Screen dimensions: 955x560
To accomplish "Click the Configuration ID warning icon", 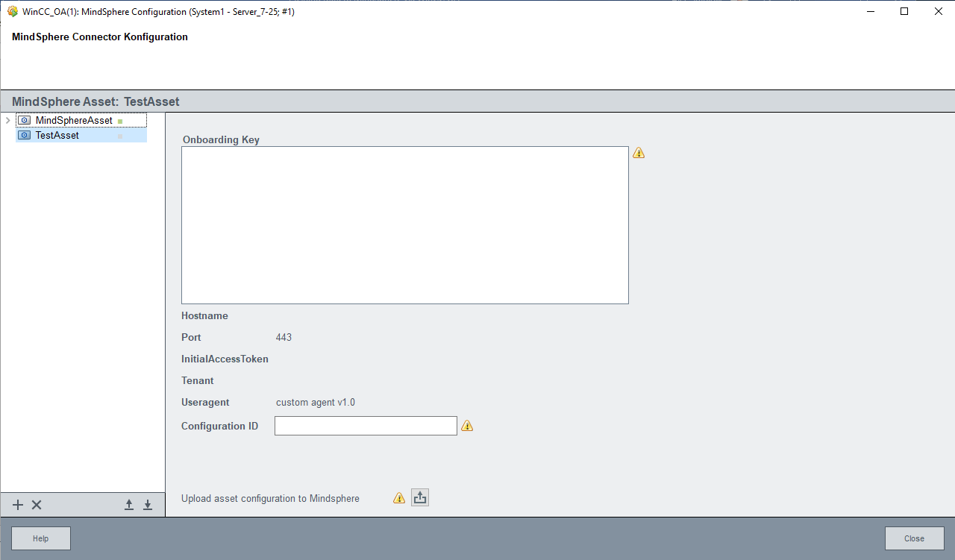I will tap(467, 426).
